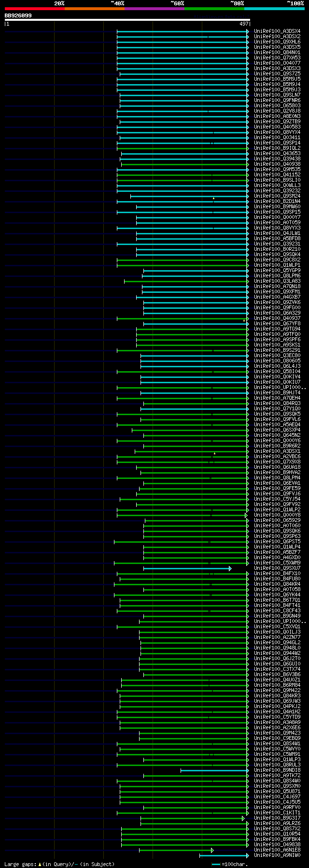Open hit UniRef100_B5M9J4
This screenshot has width=309, height=868.
coord(277,84)
